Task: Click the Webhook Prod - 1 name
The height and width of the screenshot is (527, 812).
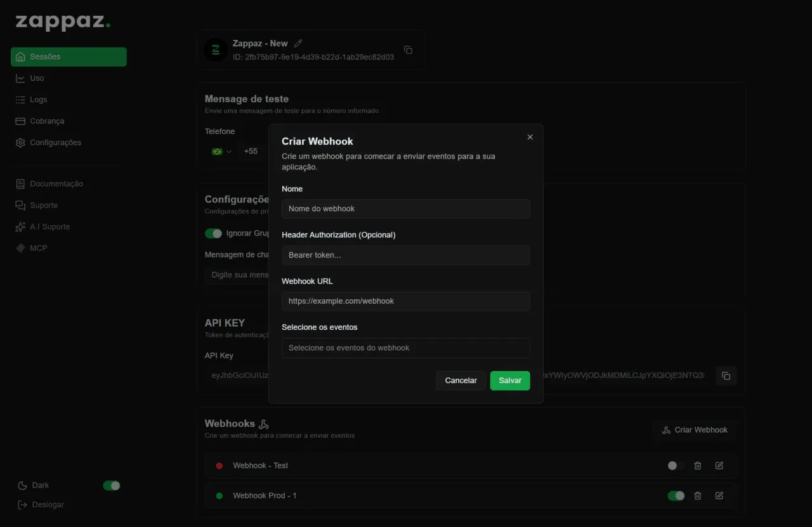Action: point(265,496)
